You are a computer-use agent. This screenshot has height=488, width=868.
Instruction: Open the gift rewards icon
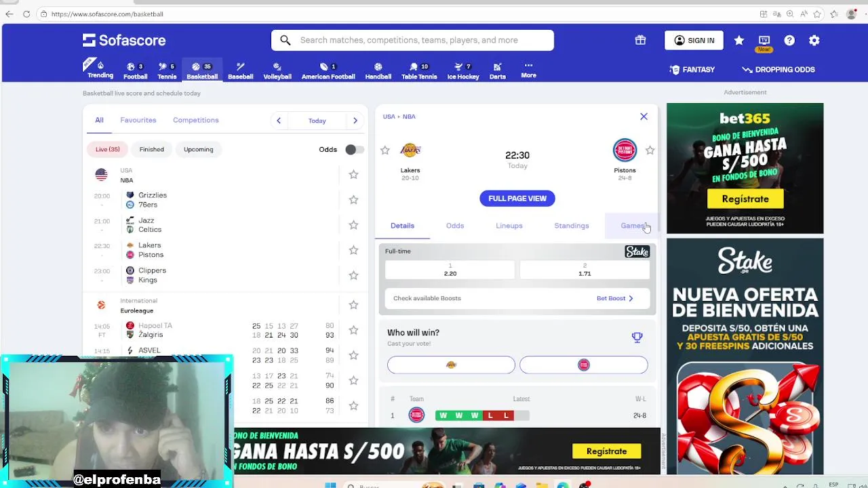640,40
